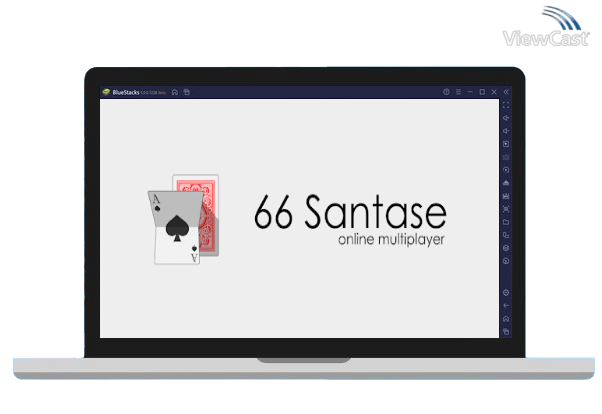Decrease volume using lower speaker icon
The image size is (602, 414).
point(506,131)
